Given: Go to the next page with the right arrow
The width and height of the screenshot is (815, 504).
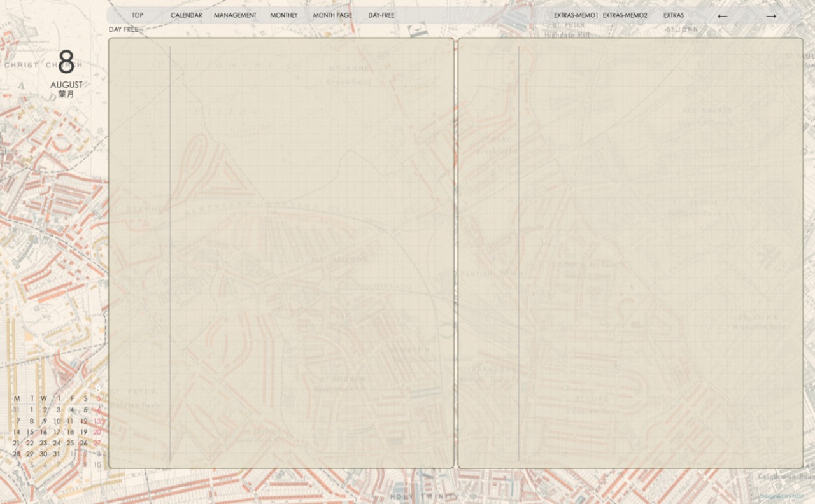Looking at the screenshot, I should (771, 16).
